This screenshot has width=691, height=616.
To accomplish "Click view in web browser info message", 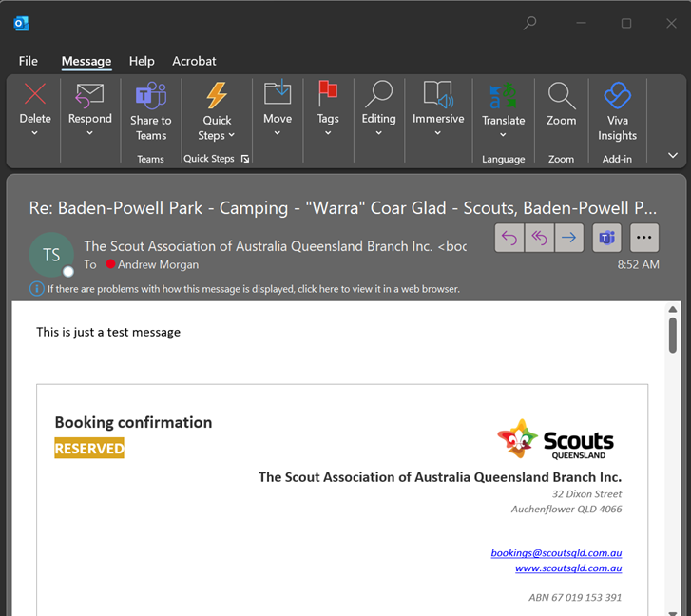I will click(254, 289).
